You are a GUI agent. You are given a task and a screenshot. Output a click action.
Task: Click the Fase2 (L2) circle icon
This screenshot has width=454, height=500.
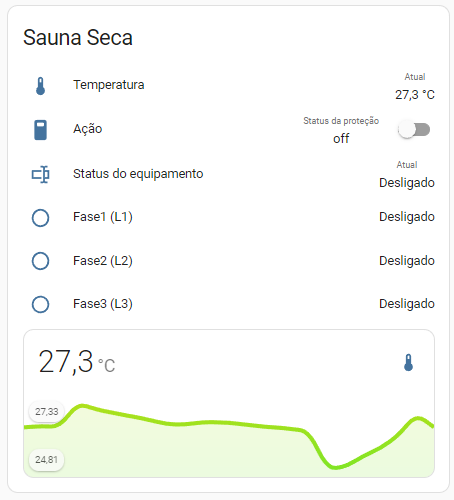click(40, 261)
